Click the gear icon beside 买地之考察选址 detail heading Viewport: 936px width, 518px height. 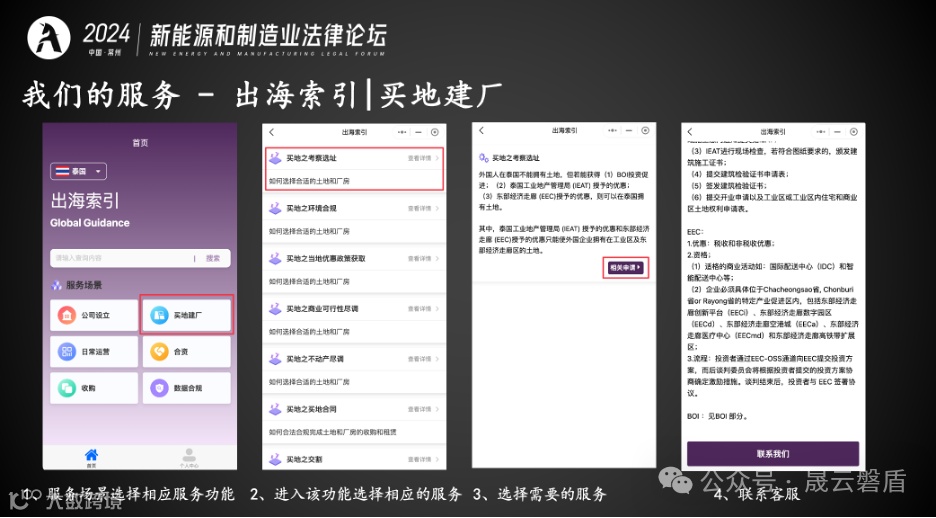(x=484, y=158)
